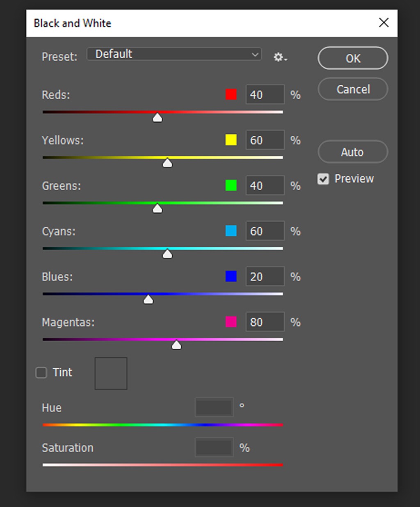
Task: Click the Reds percentage input field
Action: pyautogui.click(x=265, y=95)
